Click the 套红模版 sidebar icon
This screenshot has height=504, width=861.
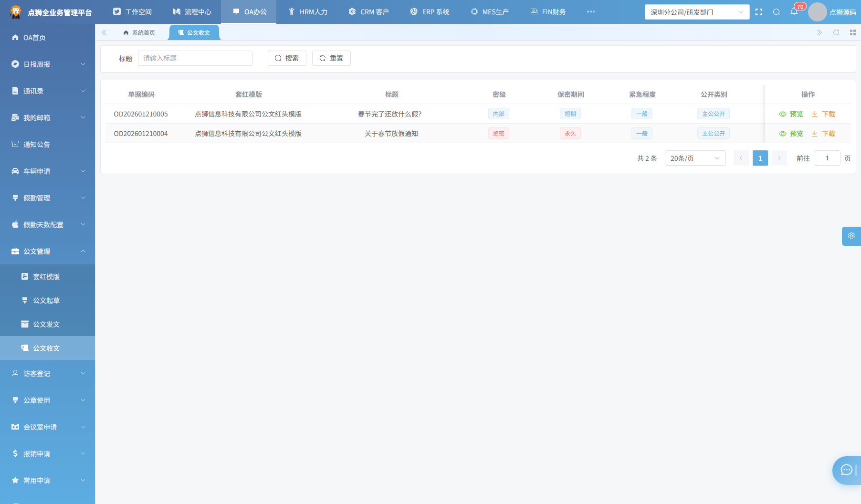click(25, 276)
